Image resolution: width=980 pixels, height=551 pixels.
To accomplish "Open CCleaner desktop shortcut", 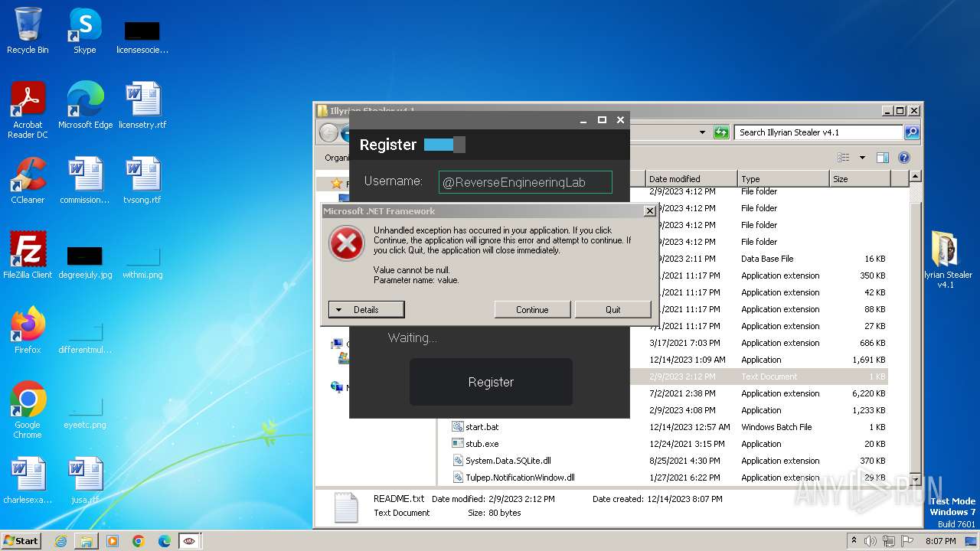I will click(x=28, y=181).
